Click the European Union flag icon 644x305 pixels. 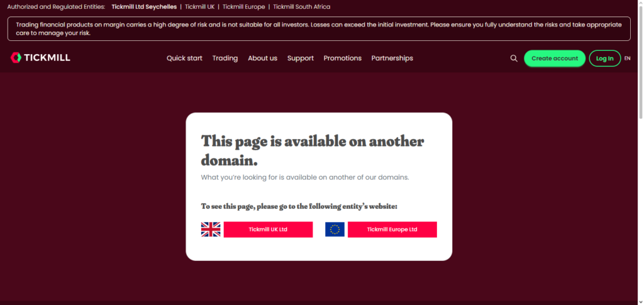[335, 230]
